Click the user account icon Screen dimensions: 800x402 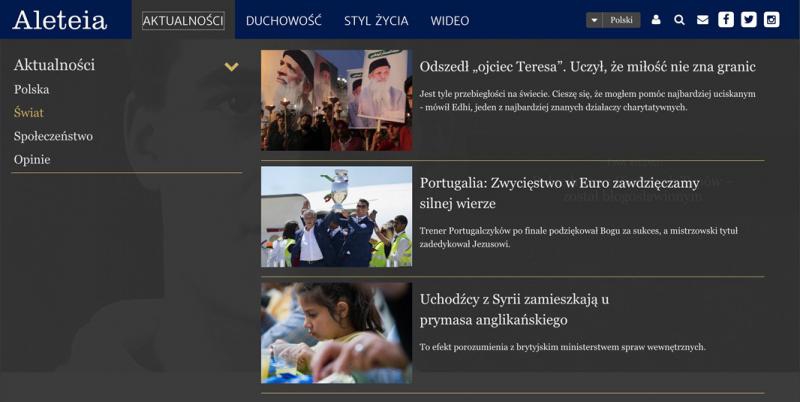(656, 20)
